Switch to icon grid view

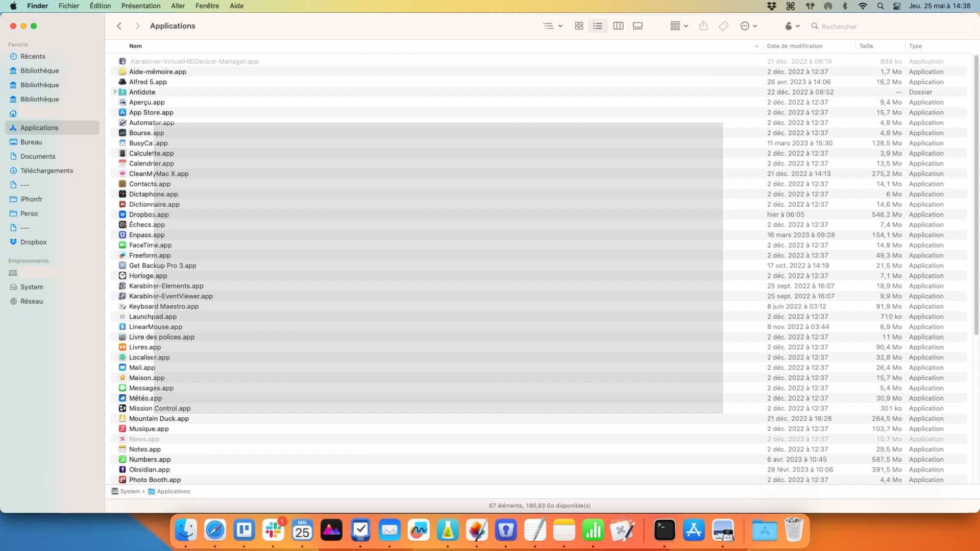pyautogui.click(x=579, y=26)
